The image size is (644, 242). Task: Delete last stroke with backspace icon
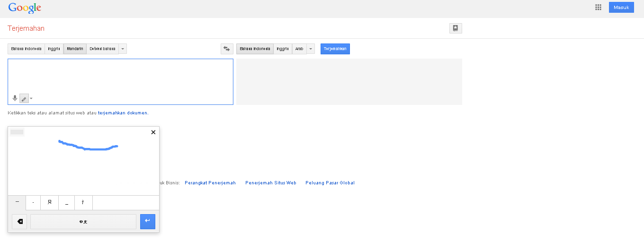click(19, 222)
